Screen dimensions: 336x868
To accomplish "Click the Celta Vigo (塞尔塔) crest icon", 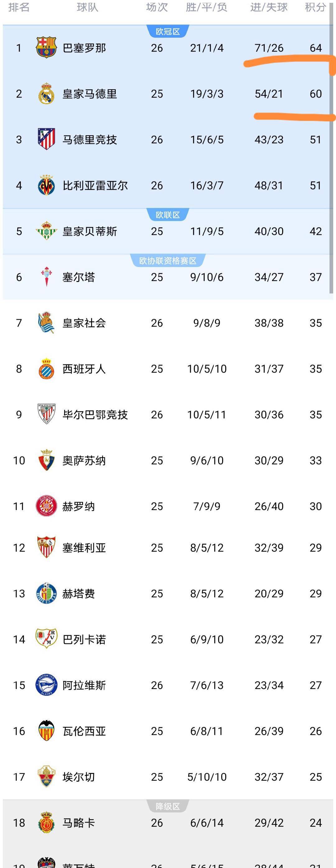I will 47,277.
